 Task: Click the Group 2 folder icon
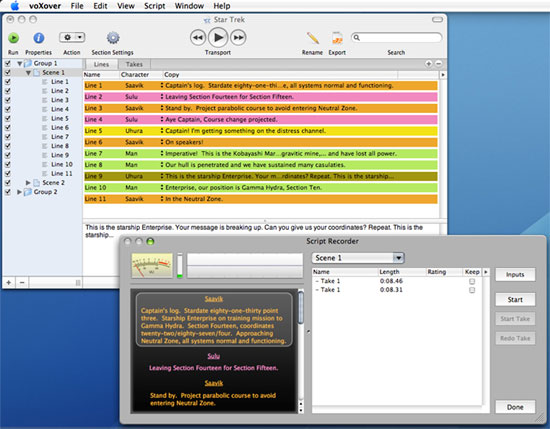point(28,192)
